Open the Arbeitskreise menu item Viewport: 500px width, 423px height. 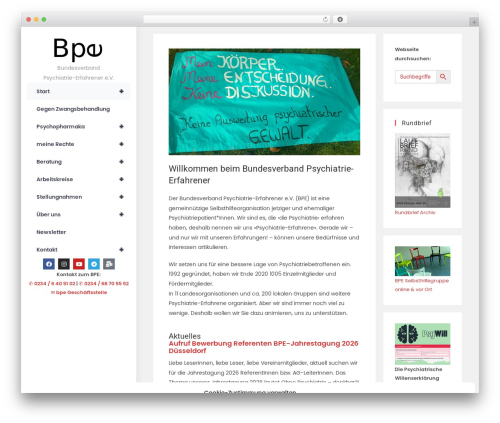55,179
